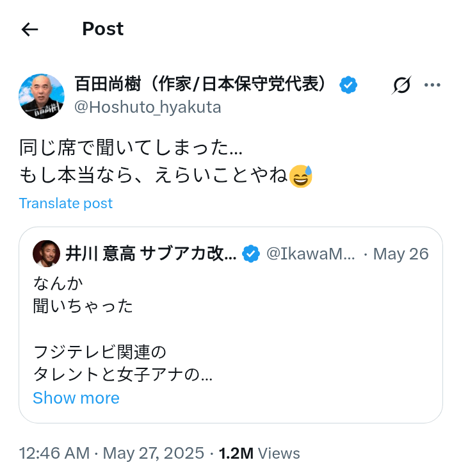Click the sweat-smile emoji in the post

[300, 176]
